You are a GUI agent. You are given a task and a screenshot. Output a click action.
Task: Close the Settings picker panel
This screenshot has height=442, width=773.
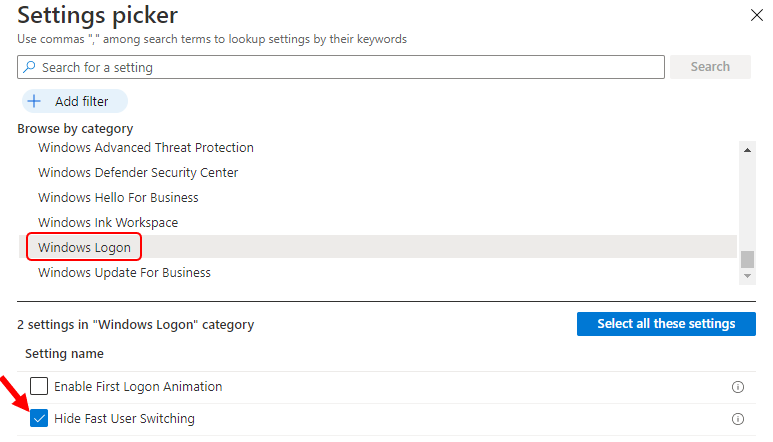755,15
